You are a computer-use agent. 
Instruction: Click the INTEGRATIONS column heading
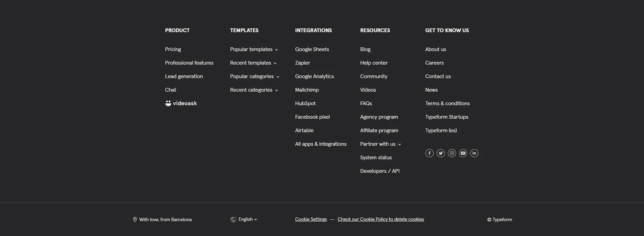click(313, 30)
